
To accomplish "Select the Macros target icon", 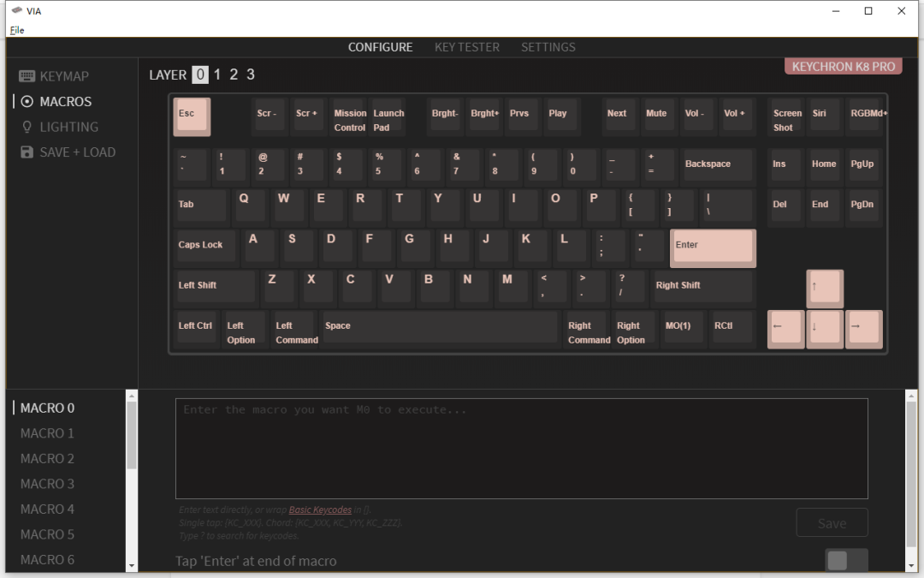I will tap(27, 101).
